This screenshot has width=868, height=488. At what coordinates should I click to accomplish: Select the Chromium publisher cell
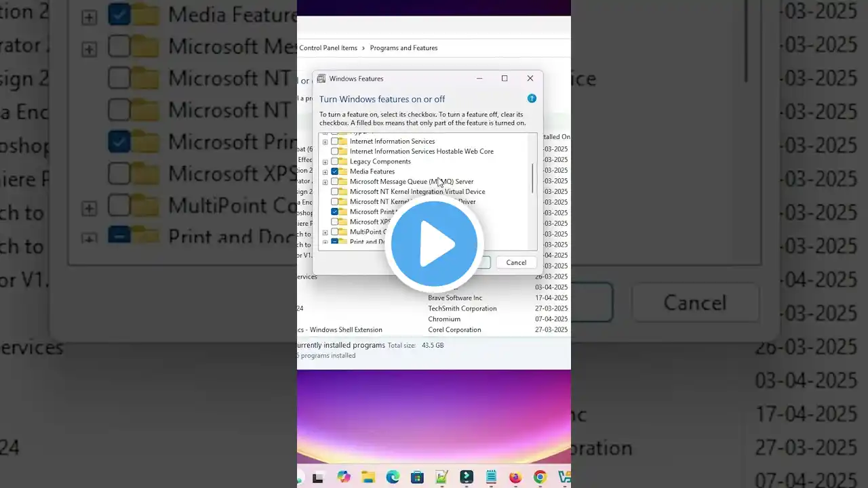coord(444,319)
